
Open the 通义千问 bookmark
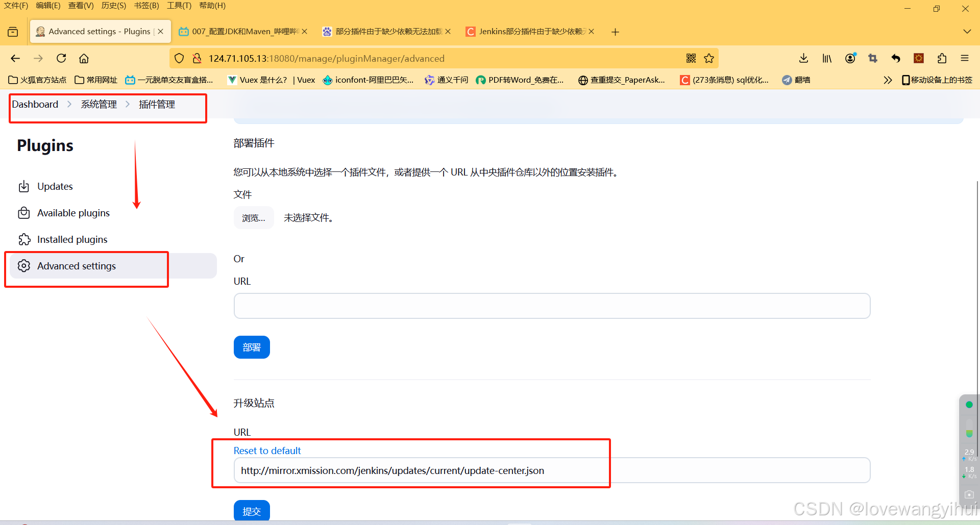coord(447,80)
